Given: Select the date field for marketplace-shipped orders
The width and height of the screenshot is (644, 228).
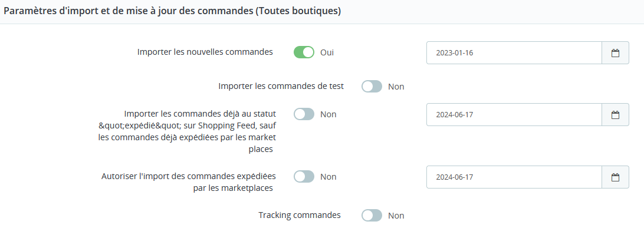Looking at the screenshot, I should pos(514,177).
